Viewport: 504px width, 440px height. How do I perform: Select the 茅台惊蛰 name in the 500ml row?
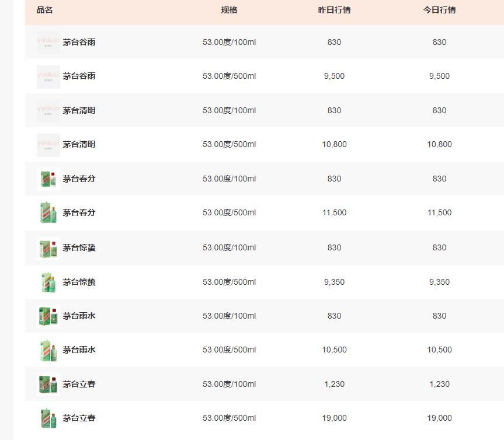pyautogui.click(x=79, y=282)
